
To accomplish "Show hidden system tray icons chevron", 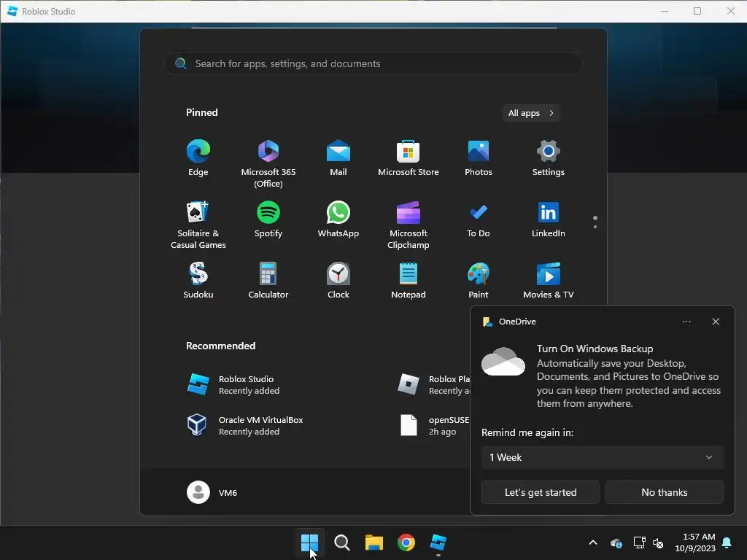I will pyautogui.click(x=593, y=542).
